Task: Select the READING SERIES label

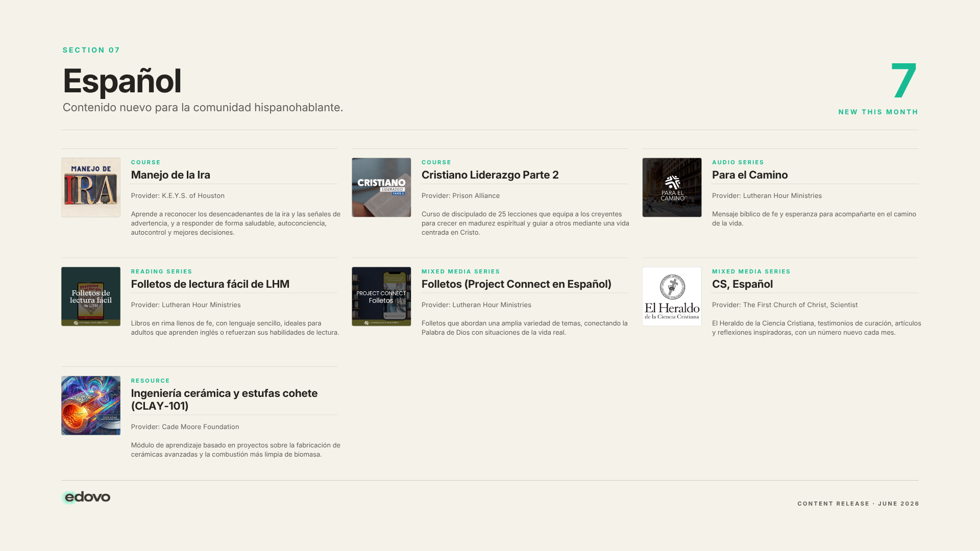Action: pyautogui.click(x=162, y=271)
